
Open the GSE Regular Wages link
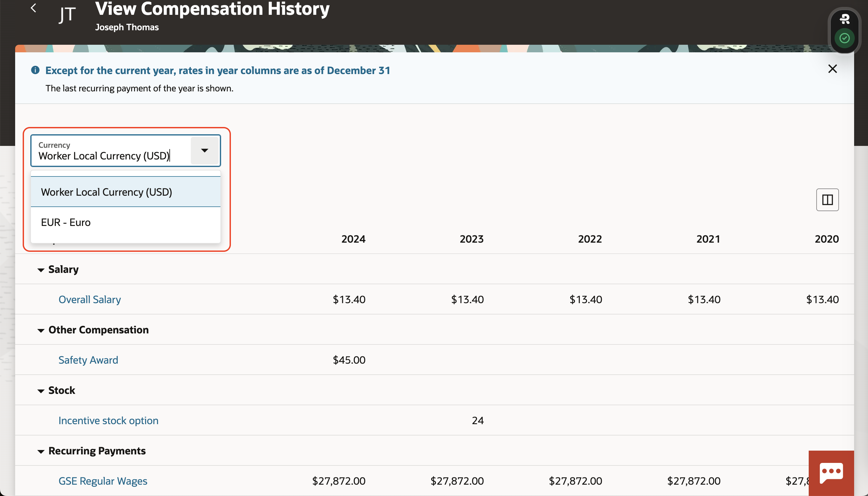103,481
